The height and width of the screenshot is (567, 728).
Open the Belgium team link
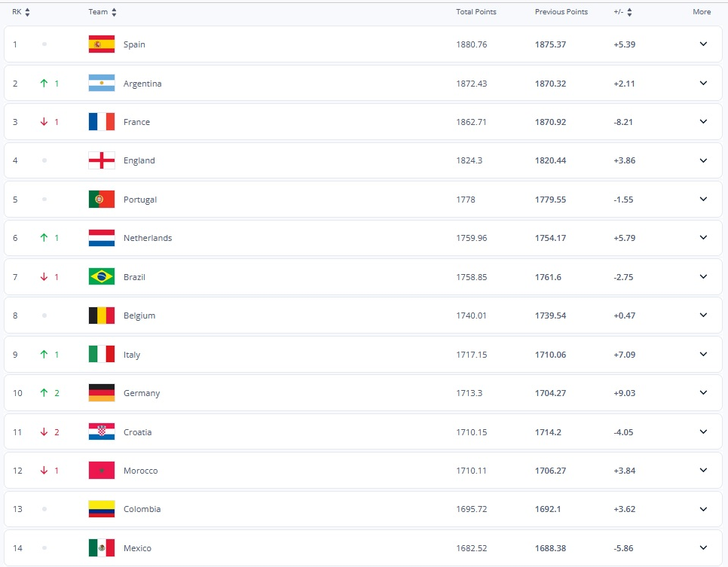[x=139, y=316]
